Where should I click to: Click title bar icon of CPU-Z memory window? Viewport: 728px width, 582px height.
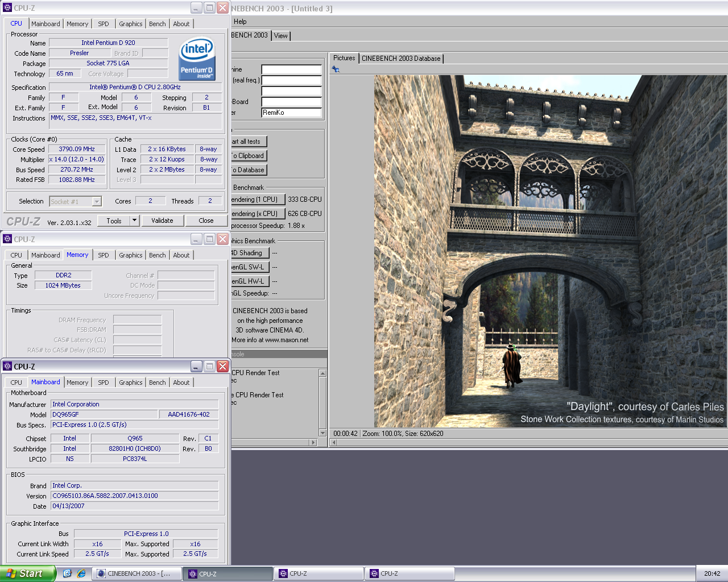pyautogui.click(x=7, y=239)
